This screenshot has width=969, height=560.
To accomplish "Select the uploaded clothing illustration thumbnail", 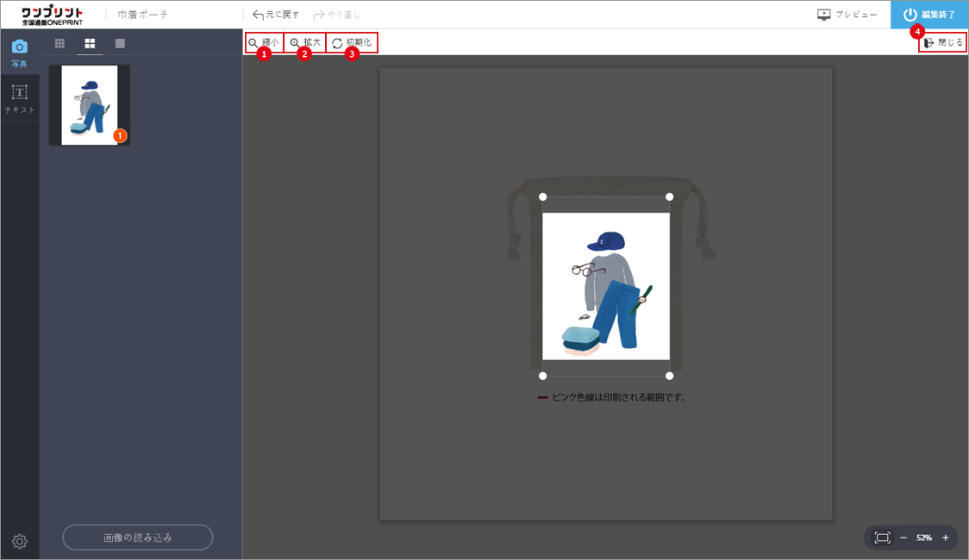I will tap(90, 105).
